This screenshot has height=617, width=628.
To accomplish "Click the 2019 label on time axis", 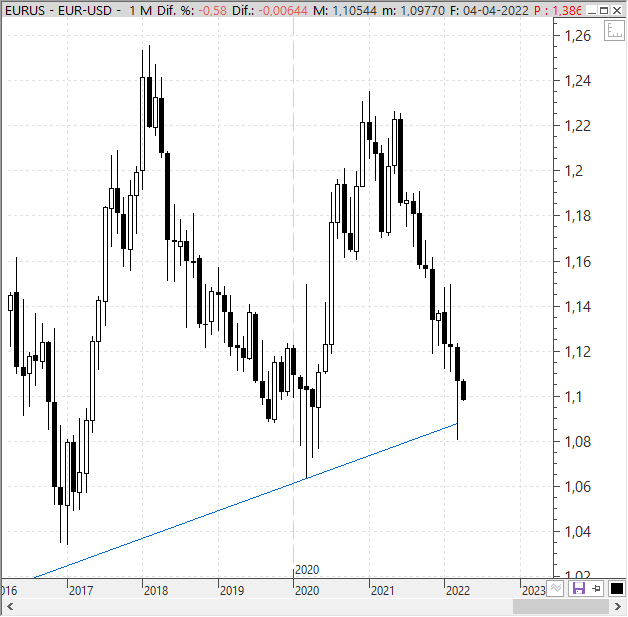I will pos(232,591).
